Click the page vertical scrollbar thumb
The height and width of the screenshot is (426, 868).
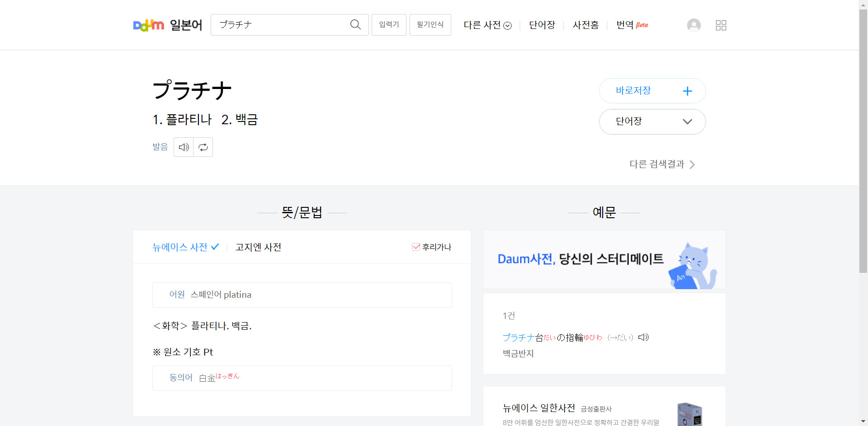(x=863, y=141)
